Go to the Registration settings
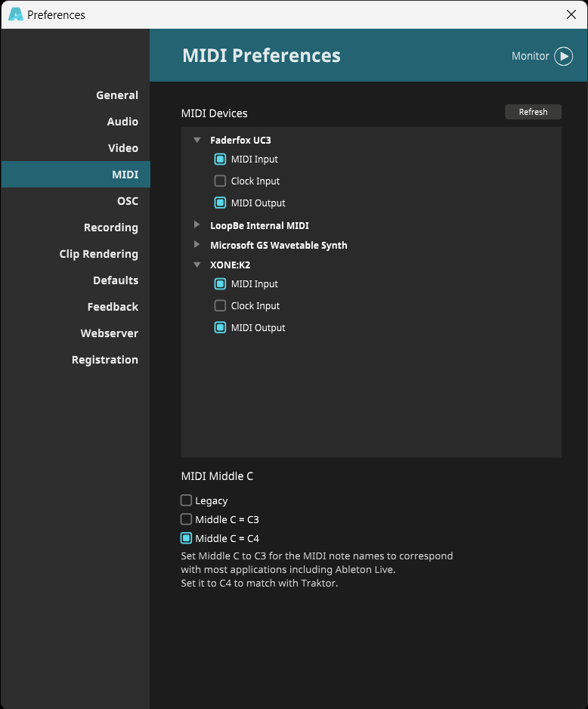The image size is (588, 709). point(104,359)
